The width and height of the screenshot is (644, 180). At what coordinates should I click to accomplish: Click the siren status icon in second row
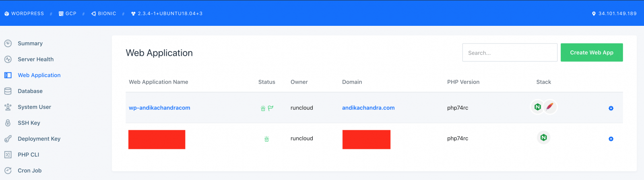tap(266, 139)
